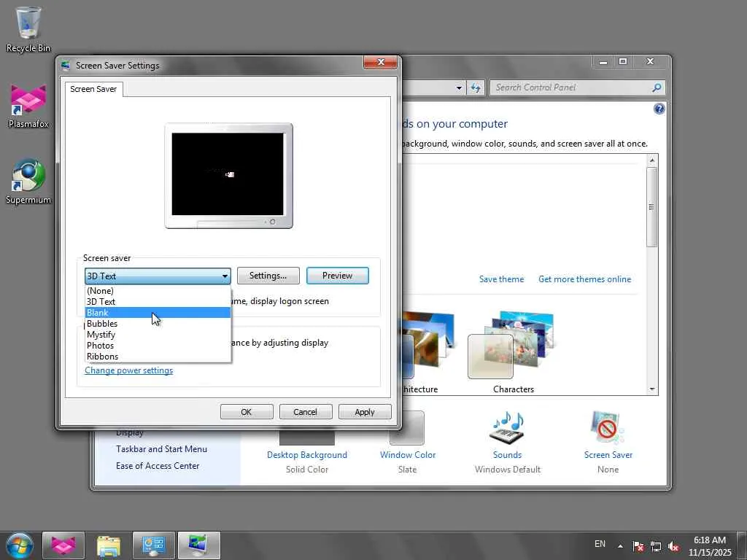Click the refresh button beside address bar
Viewport: 747px width, 560px height.
pyautogui.click(x=476, y=87)
